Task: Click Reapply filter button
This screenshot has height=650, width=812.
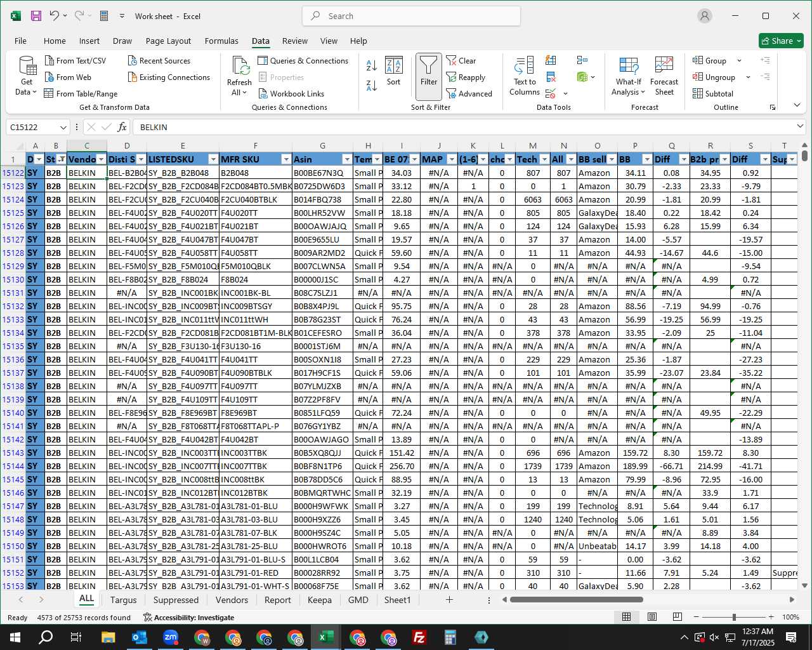Action: [x=466, y=77]
